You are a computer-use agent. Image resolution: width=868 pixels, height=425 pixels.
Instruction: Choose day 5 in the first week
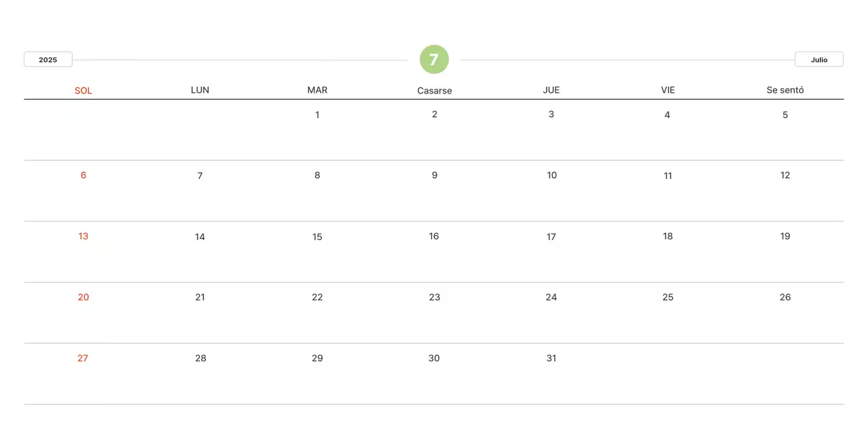pyautogui.click(x=785, y=115)
